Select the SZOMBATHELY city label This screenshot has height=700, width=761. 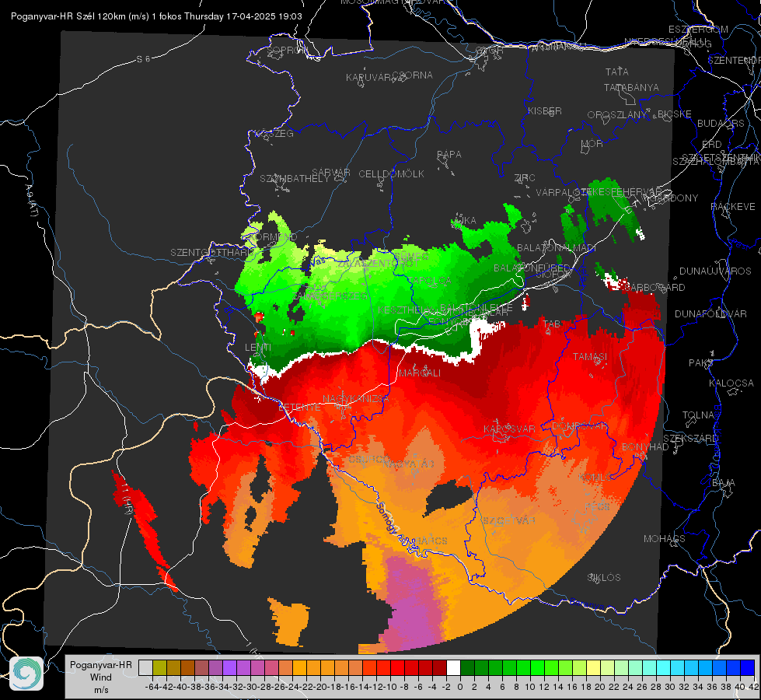pos(295,179)
